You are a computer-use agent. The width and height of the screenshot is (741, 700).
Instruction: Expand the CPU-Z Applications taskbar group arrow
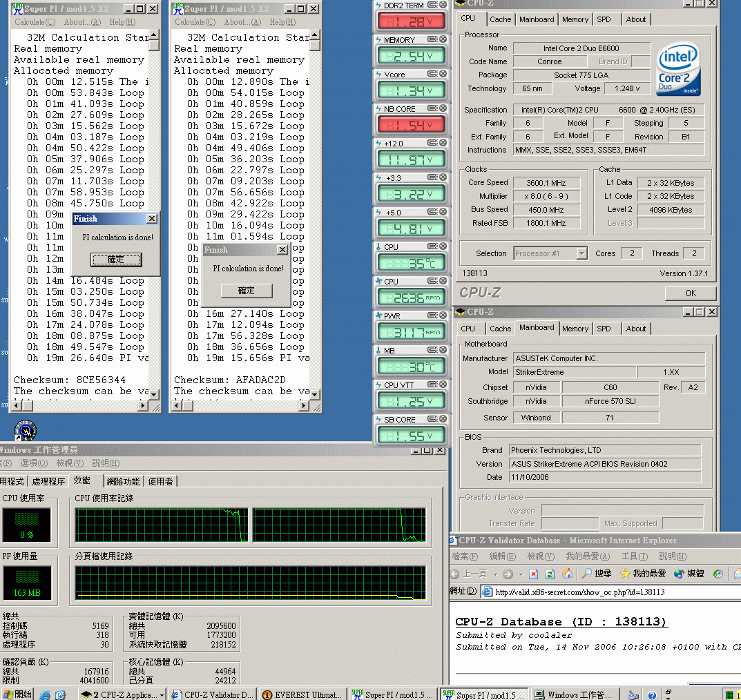[162, 695]
